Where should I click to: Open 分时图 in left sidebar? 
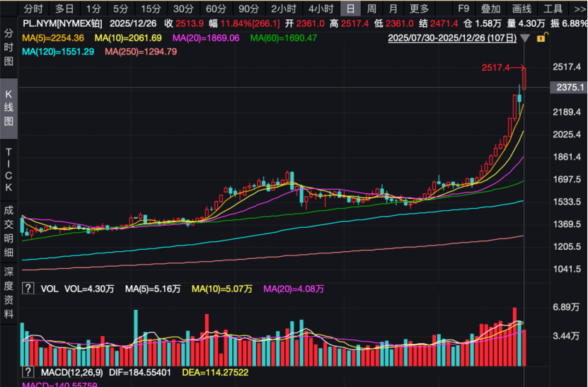click(x=8, y=47)
